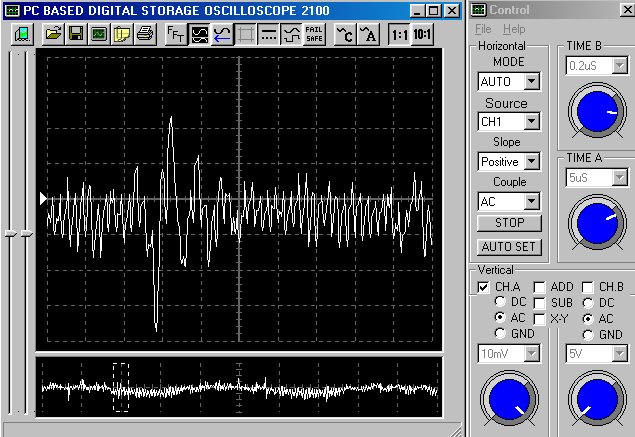Activate the FFT spectrum analysis button
The image size is (635, 437).
[x=175, y=34]
